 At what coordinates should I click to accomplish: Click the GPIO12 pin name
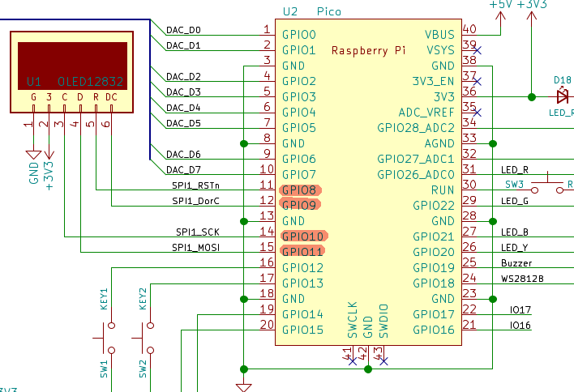pos(302,268)
